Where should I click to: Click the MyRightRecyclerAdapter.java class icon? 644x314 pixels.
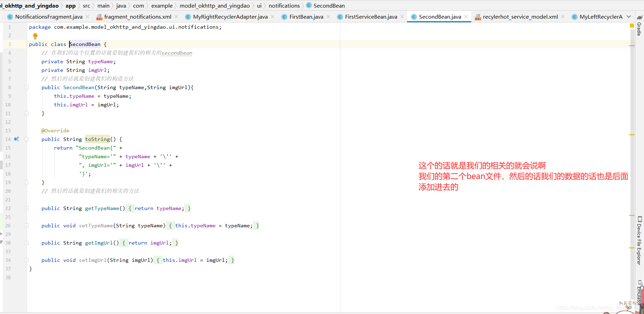pyautogui.click(x=188, y=17)
